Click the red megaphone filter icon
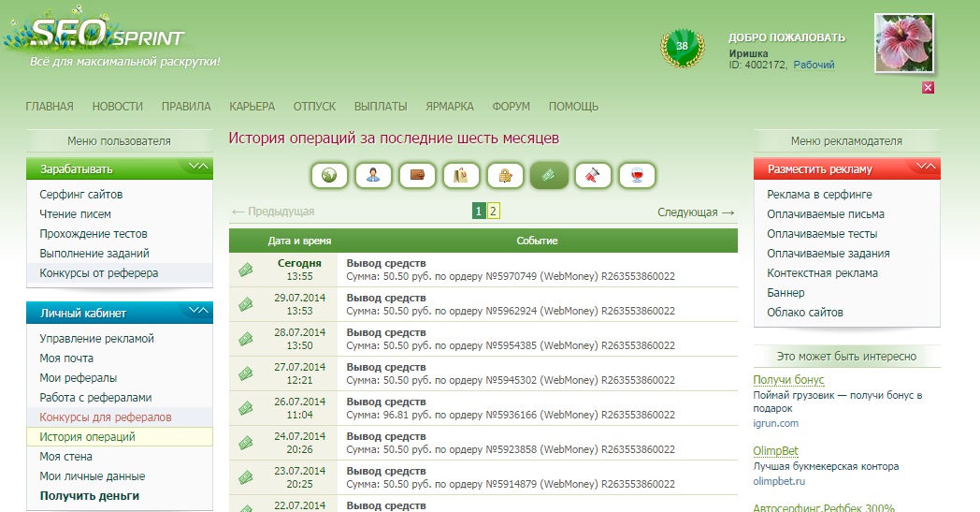 pyautogui.click(x=593, y=175)
